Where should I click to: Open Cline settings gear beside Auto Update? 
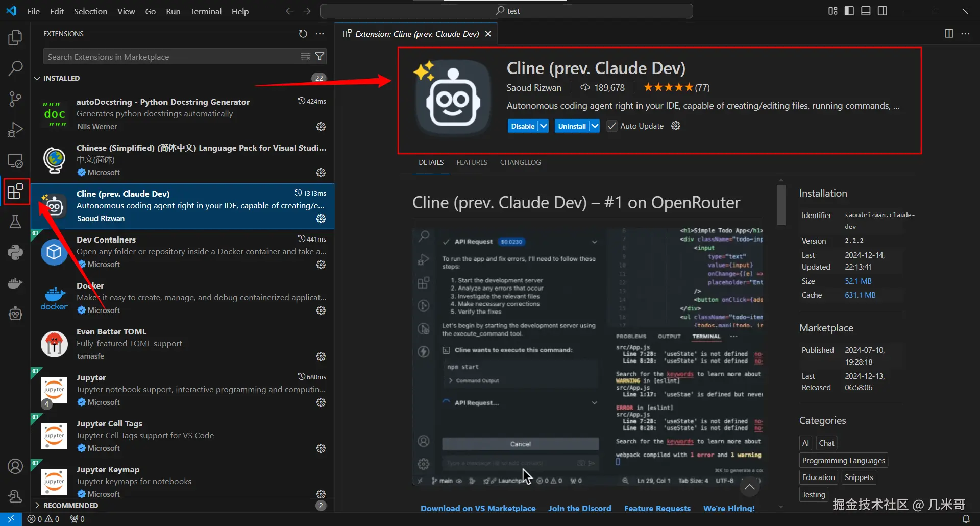(x=676, y=126)
